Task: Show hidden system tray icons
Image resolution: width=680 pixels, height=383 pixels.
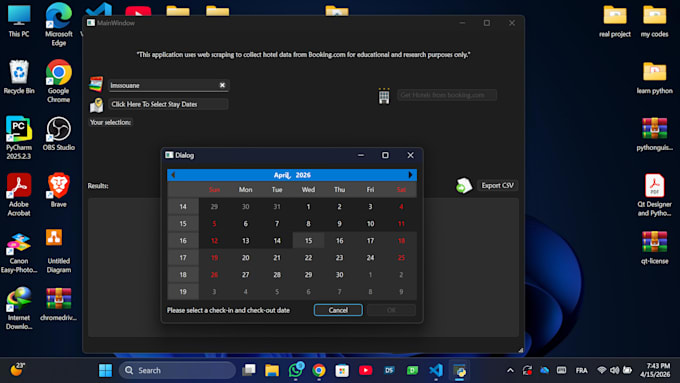Action: (x=510, y=370)
